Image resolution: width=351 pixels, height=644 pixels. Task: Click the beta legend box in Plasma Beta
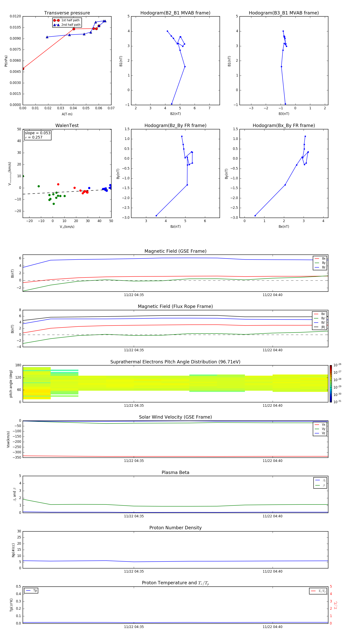coord(320,483)
